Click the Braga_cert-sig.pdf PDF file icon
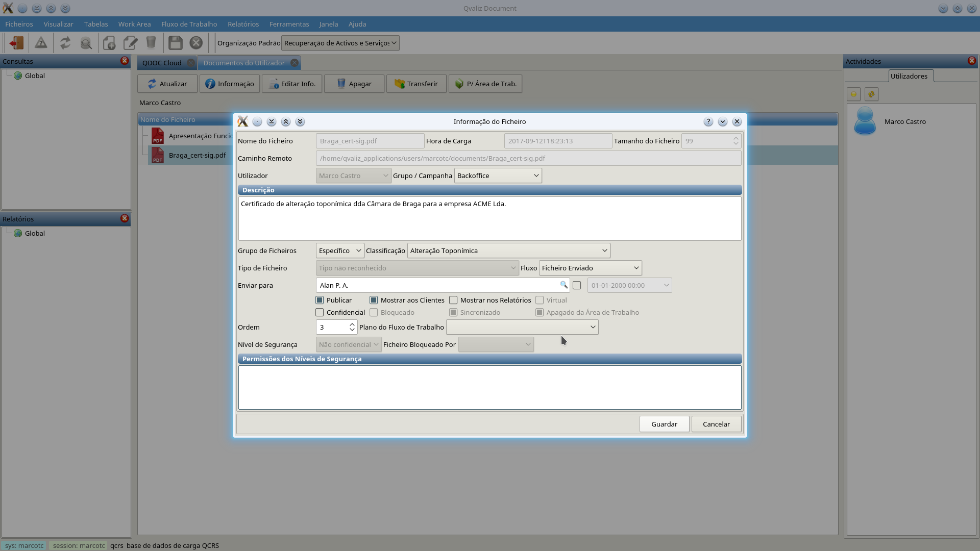980x551 pixels. coord(158,155)
